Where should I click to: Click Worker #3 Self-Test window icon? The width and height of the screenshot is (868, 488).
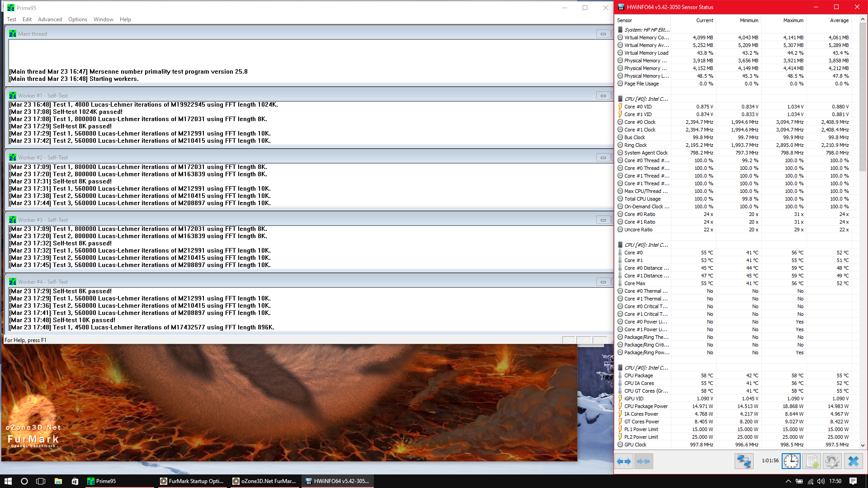[13, 220]
